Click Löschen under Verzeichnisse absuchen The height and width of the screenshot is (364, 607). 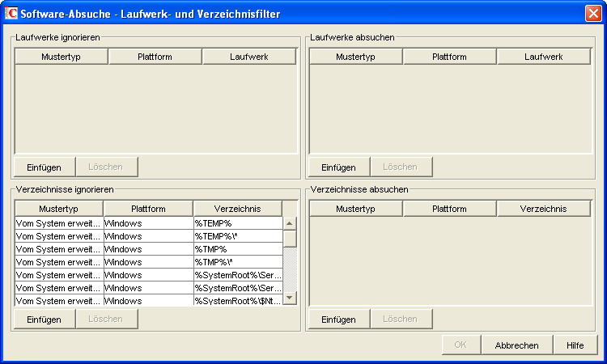click(401, 320)
